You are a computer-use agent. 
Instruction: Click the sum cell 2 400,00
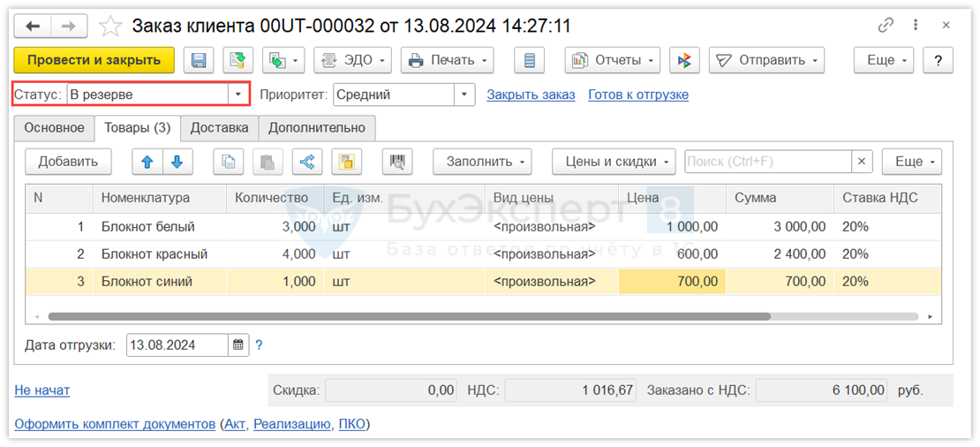tap(780, 254)
